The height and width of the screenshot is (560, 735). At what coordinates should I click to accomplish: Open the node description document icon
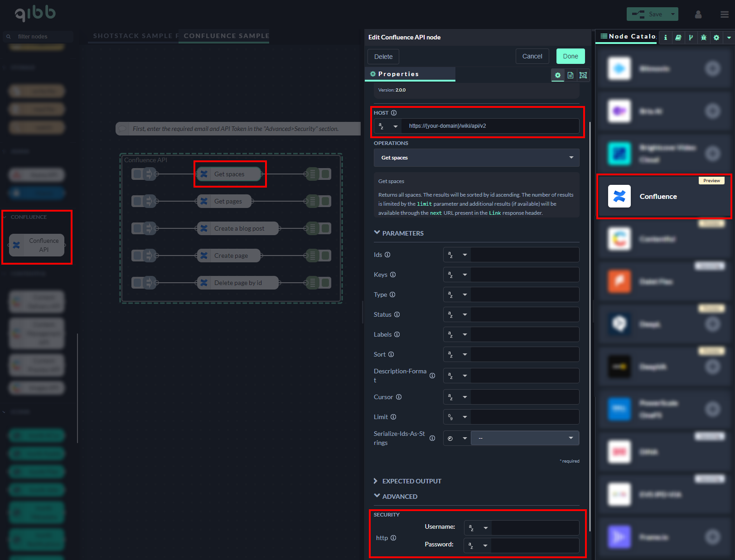(x=571, y=75)
